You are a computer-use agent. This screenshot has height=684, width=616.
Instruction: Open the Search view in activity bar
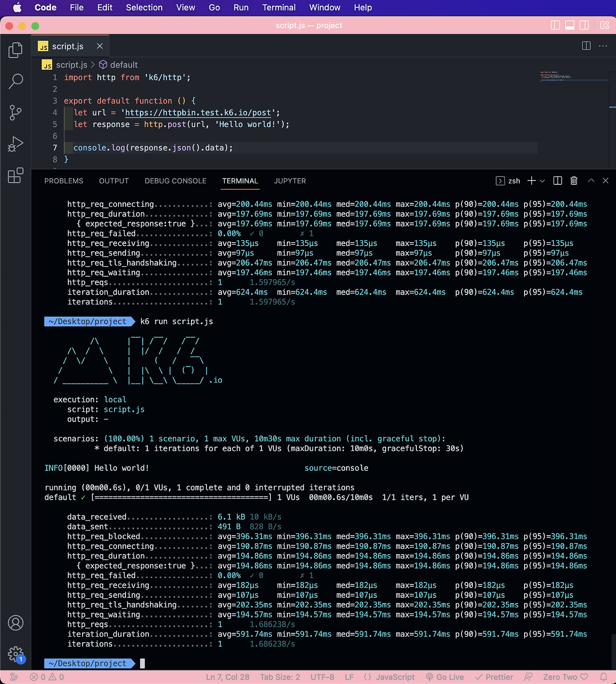15,81
